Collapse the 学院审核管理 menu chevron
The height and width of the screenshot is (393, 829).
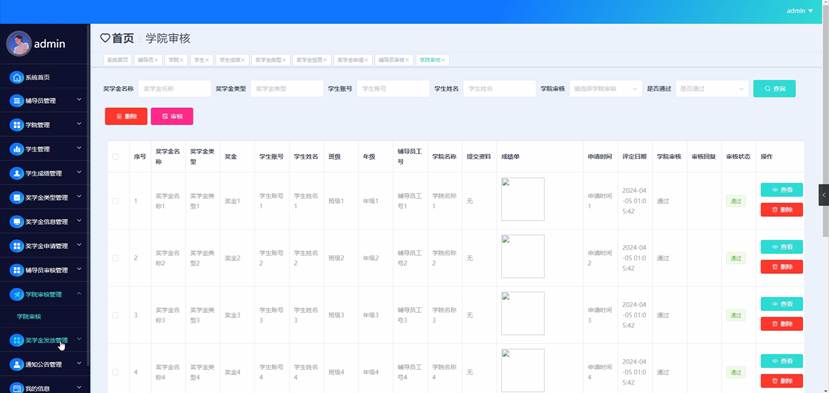point(79,293)
